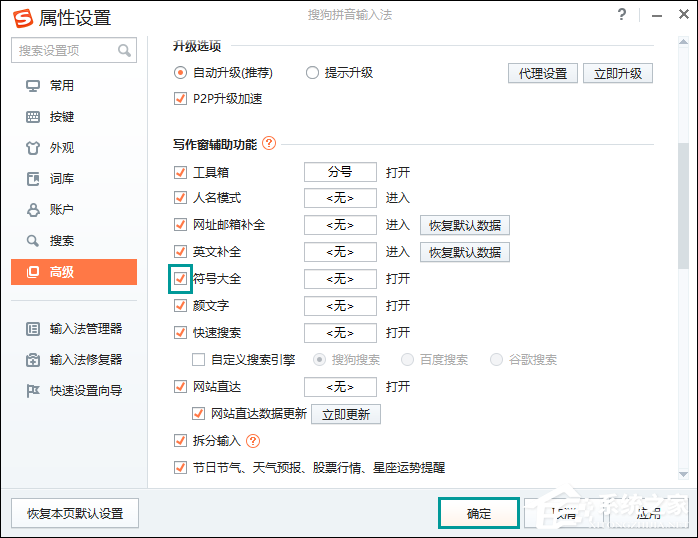This screenshot has height=538, width=698.
Task: Enable 自定义搜索引擎 checkbox
Action: pos(198,360)
